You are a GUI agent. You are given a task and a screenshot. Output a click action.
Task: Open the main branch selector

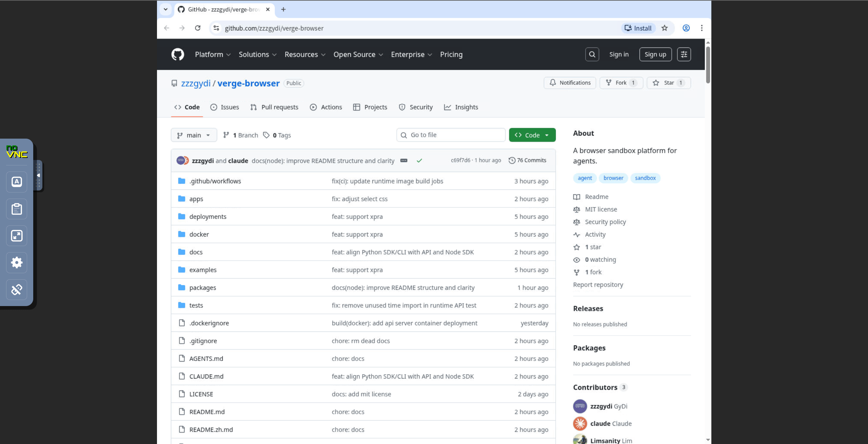[194, 135]
